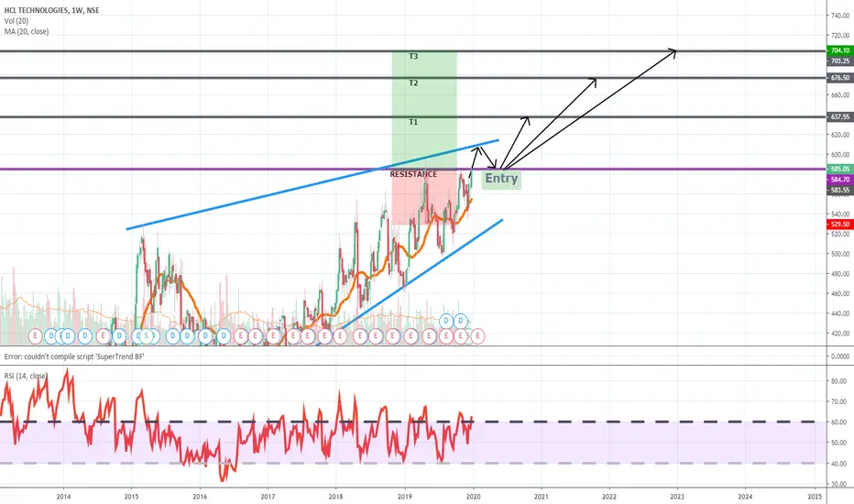Select the Vol (20) indicator legend

click(16, 21)
